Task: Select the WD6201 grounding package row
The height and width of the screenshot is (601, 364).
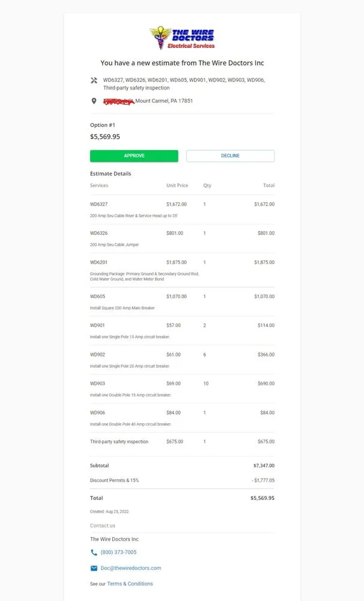Action: point(182,270)
